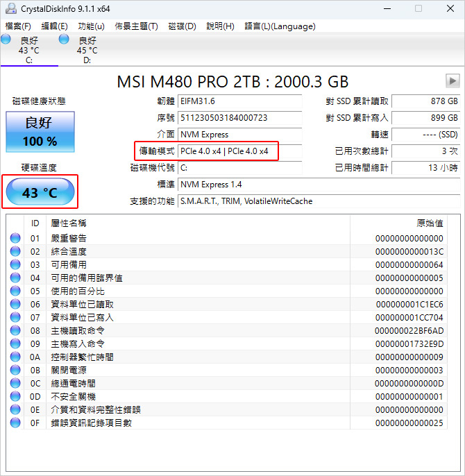The height and width of the screenshot is (476, 465).
Task: Click status orb of row 0D 不安全關機
Action: coord(15,396)
